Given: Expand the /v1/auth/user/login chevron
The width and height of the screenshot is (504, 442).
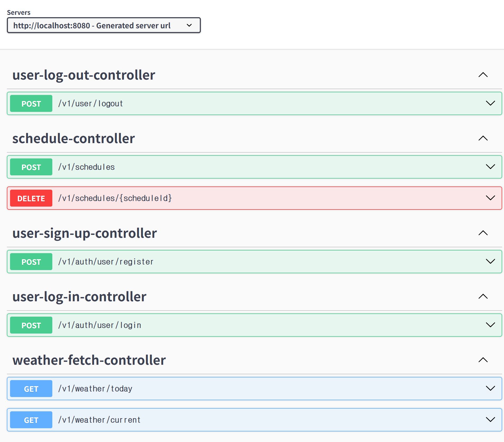Looking at the screenshot, I should tap(490, 325).
